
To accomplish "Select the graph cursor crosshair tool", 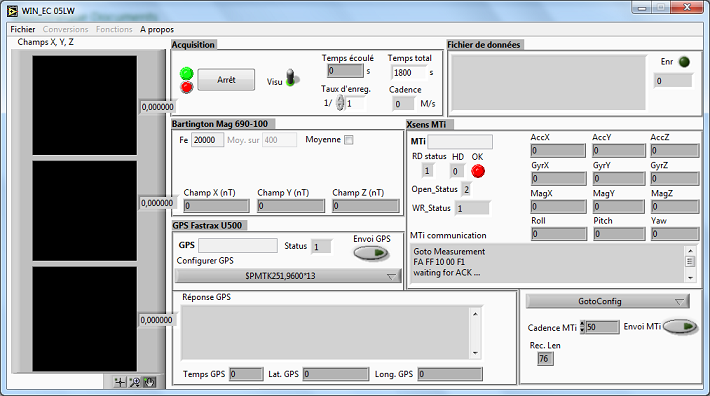I will 120,382.
